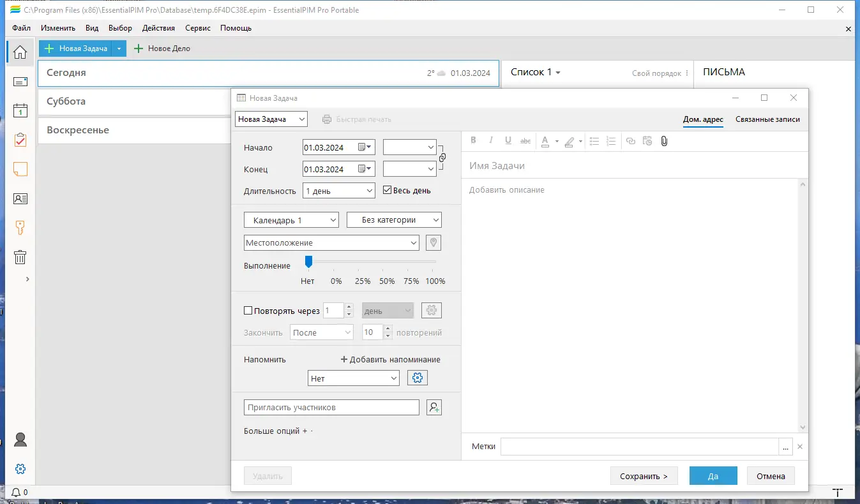
Task: Apply strikethrough formatting in task editor
Action: [x=525, y=141]
